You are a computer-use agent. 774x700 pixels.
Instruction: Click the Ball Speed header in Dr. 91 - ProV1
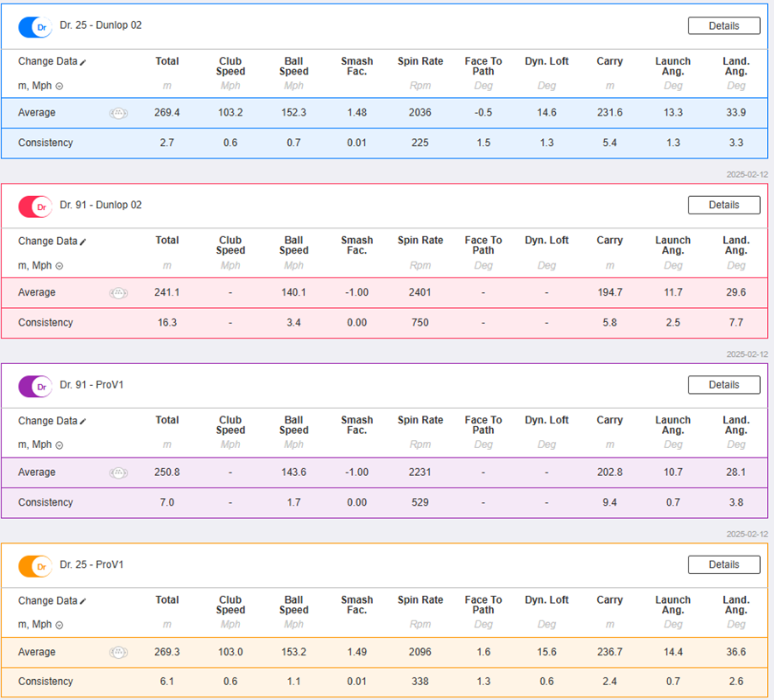tap(293, 424)
